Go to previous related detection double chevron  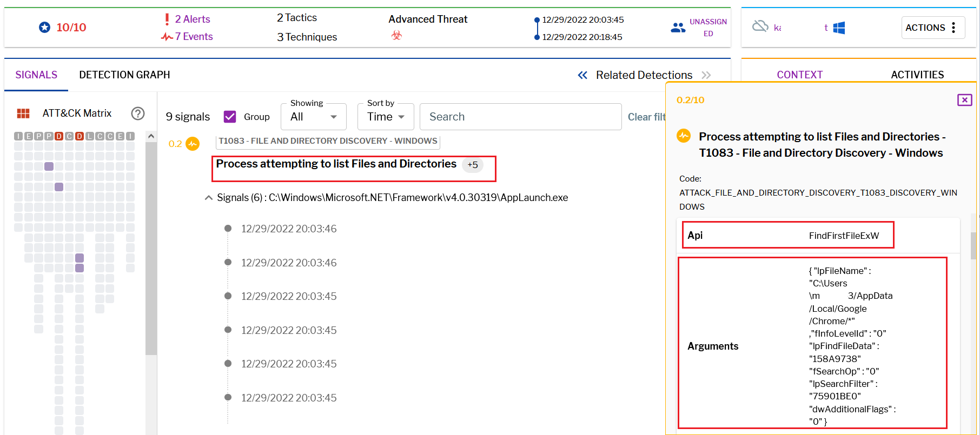pos(582,75)
